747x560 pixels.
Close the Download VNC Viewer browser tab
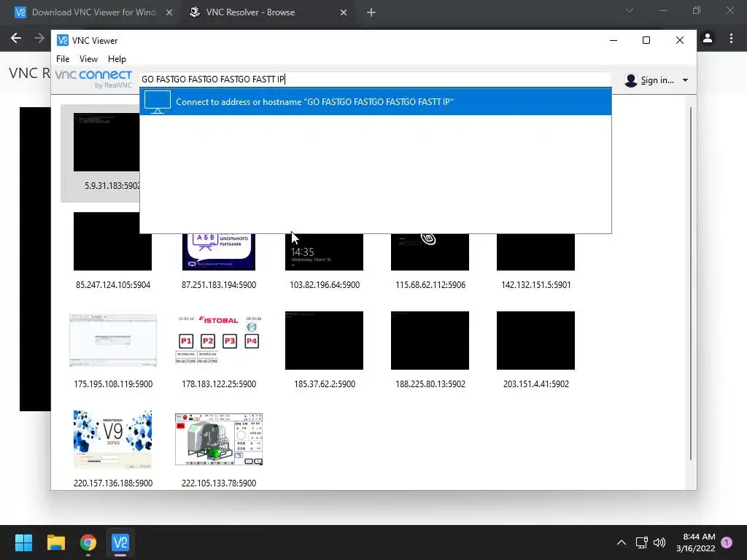[169, 12]
